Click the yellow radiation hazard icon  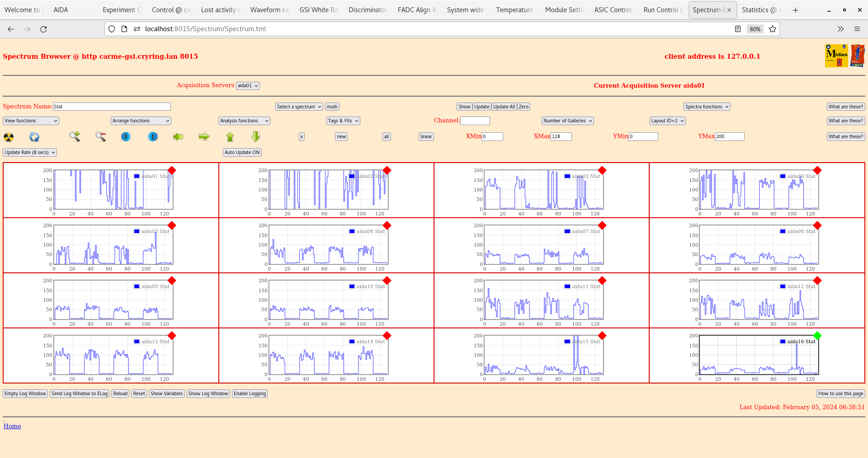[x=9, y=137]
